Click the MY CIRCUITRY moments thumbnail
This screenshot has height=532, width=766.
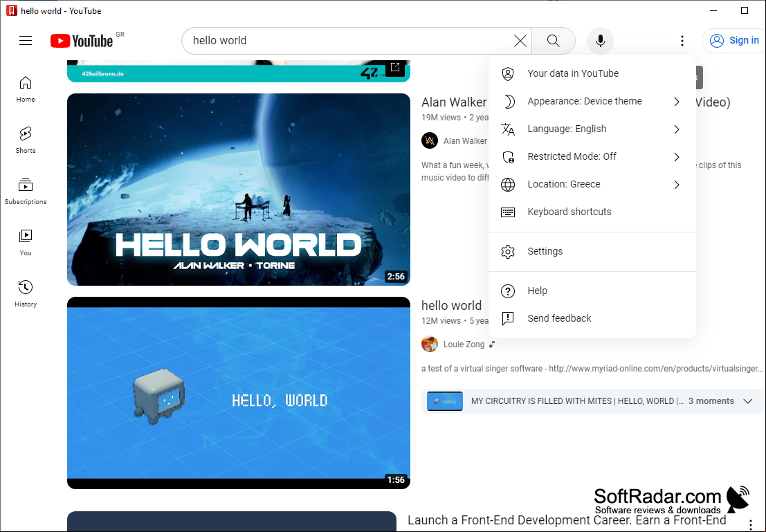point(444,401)
